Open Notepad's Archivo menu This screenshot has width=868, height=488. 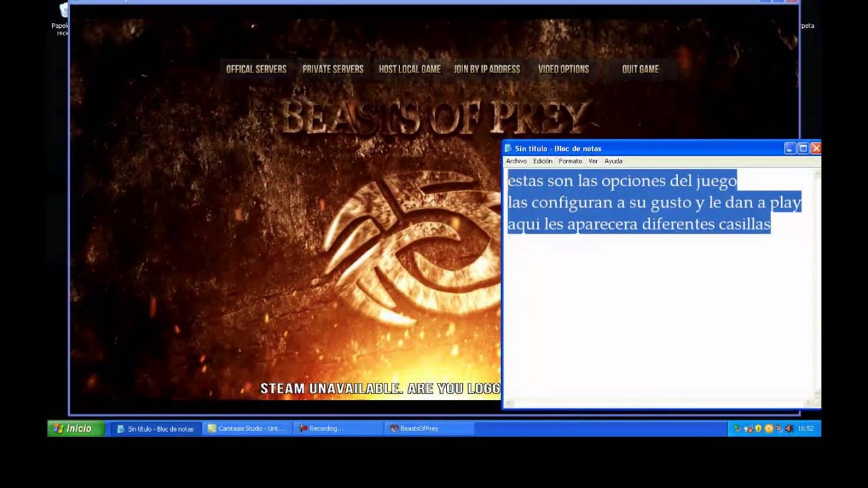tap(516, 161)
